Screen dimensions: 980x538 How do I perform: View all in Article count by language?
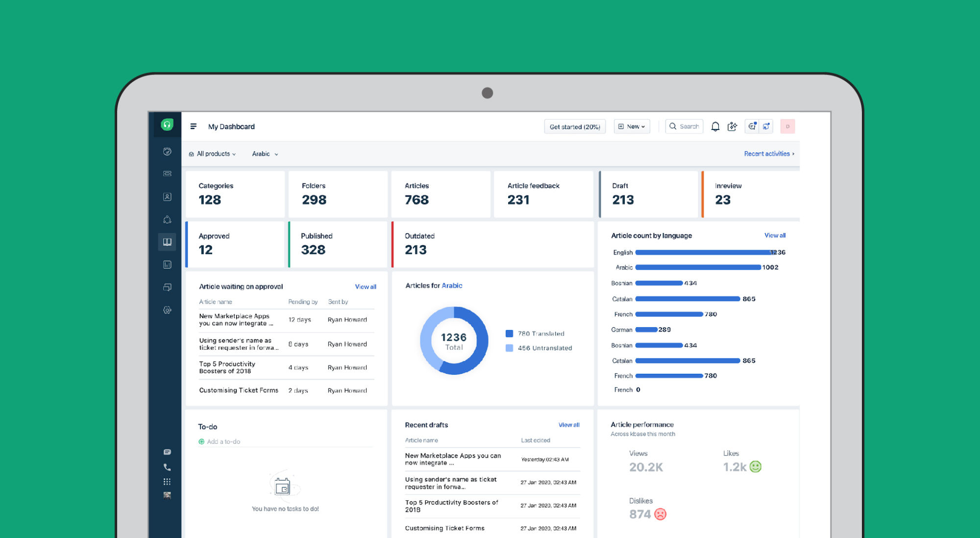point(775,235)
